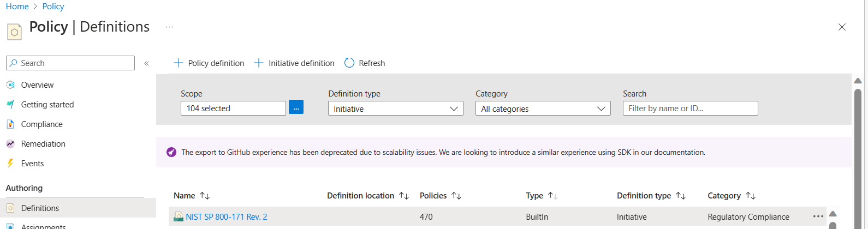Click the Refresh circular arrow icon
Viewport: 868px width, 229px height.
point(349,63)
